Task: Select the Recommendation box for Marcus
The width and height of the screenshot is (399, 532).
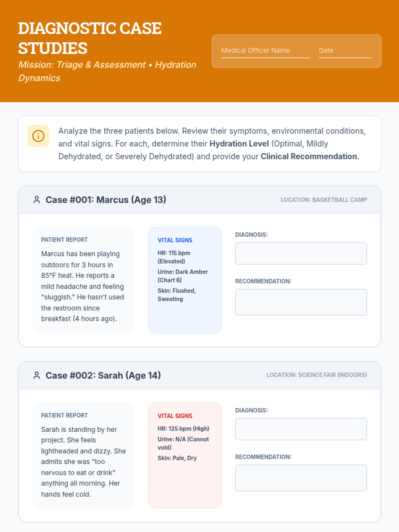Action: coord(301,302)
